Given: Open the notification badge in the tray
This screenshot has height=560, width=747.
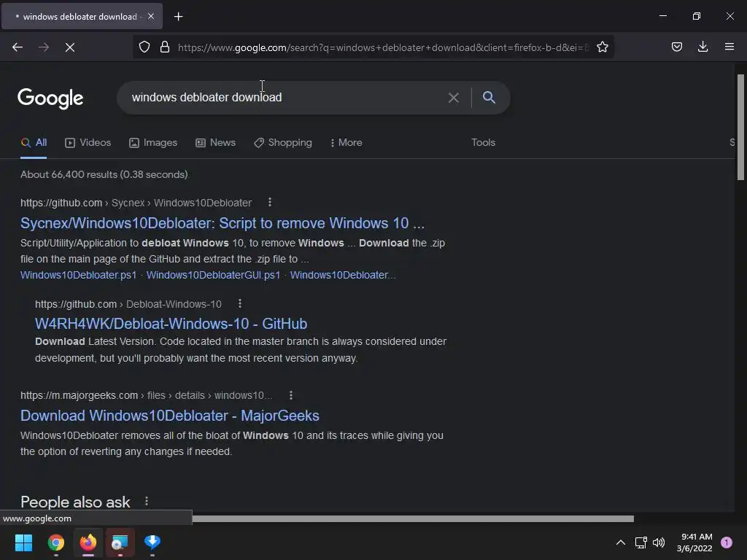Looking at the screenshot, I should (727, 542).
